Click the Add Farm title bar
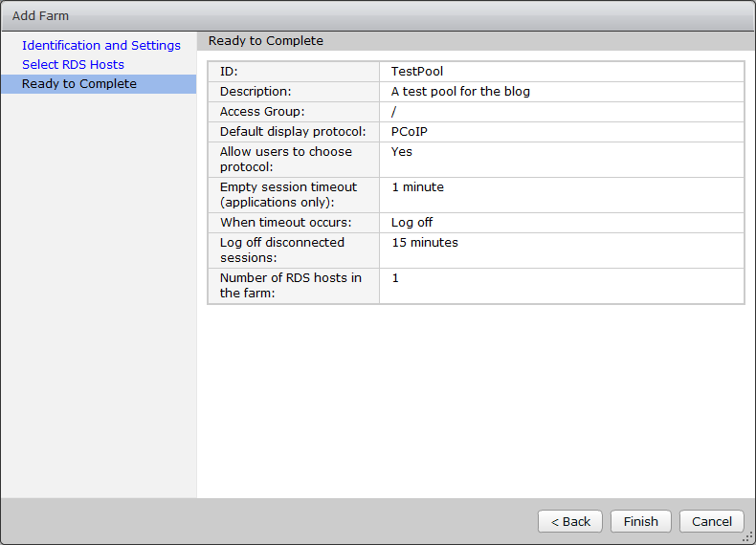 pos(377,16)
